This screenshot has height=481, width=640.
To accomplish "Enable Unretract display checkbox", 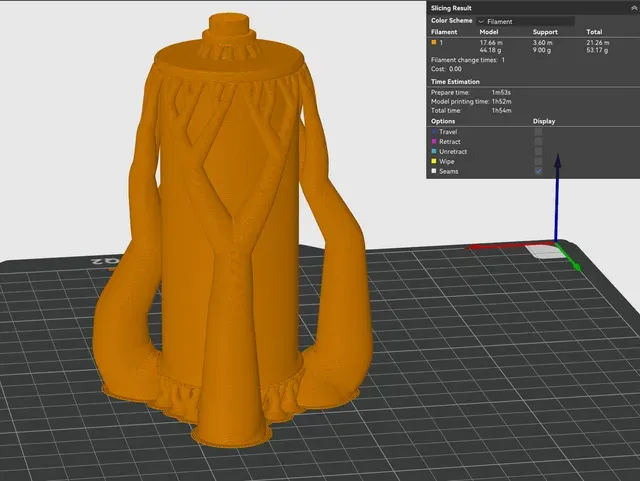I will pyautogui.click(x=538, y=151).
